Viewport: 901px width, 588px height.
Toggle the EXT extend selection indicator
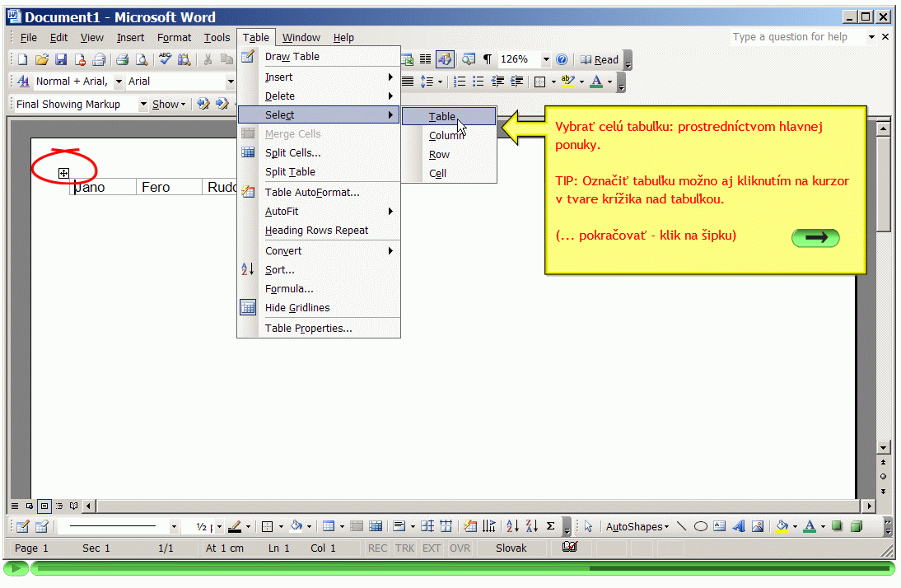(x=432, y=548)
